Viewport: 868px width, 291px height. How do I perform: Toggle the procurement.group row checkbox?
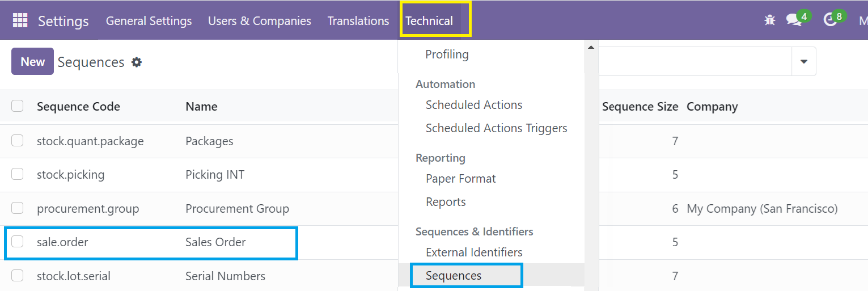[18, 208]
